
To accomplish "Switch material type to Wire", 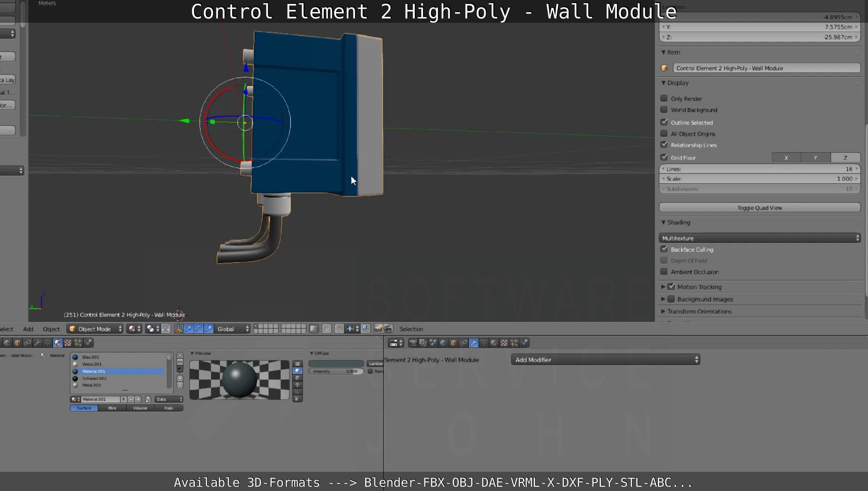I will (x=112, y=408).
